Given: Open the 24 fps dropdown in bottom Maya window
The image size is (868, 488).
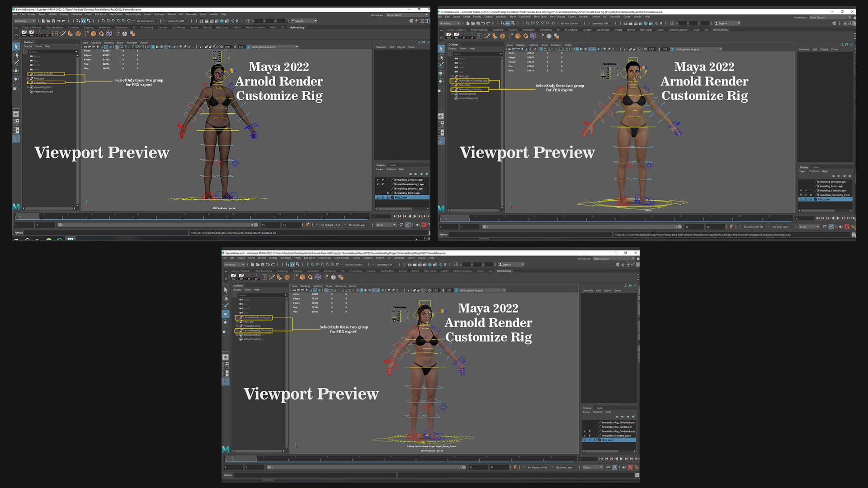Looking at the screenshot, I should (593, 467).
